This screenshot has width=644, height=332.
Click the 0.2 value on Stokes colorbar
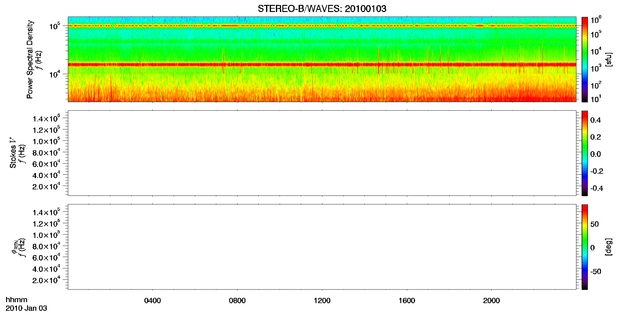(595, 137)
